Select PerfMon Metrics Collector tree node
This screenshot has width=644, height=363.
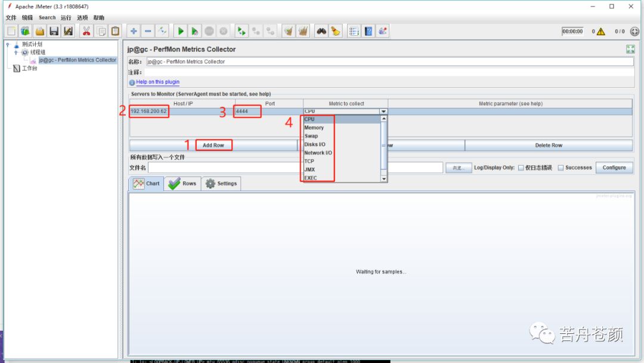(77, 60)
